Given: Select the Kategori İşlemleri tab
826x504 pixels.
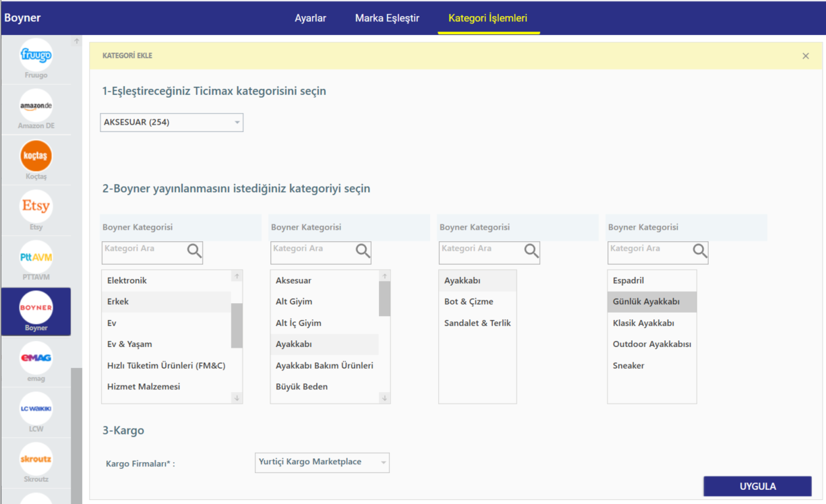Looking at the screenshot, I should [x=488, y=18].
